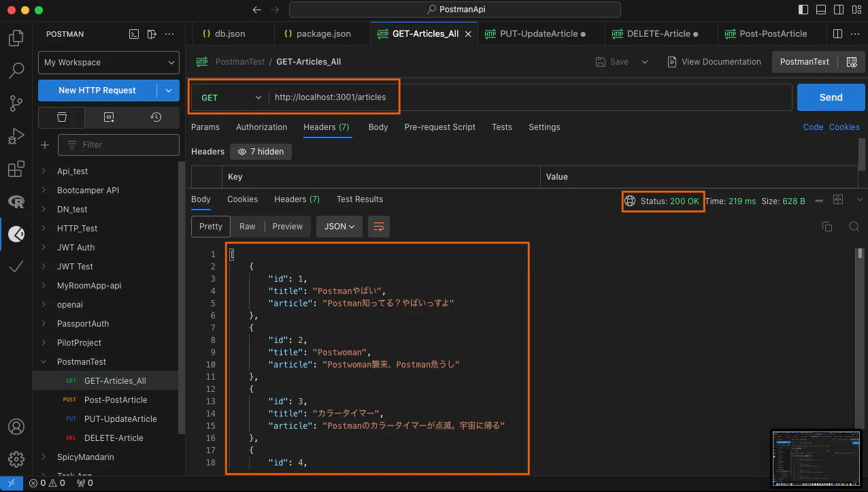Image resolution: width=868 pixels, height=492 pixels.
Task: Open Run and Debug view
Action: coord(16,136)
